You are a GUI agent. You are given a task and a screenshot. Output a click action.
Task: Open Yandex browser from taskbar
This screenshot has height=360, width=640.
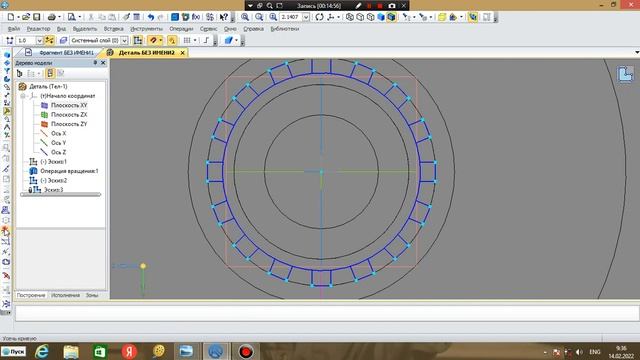tap(129, 351)
